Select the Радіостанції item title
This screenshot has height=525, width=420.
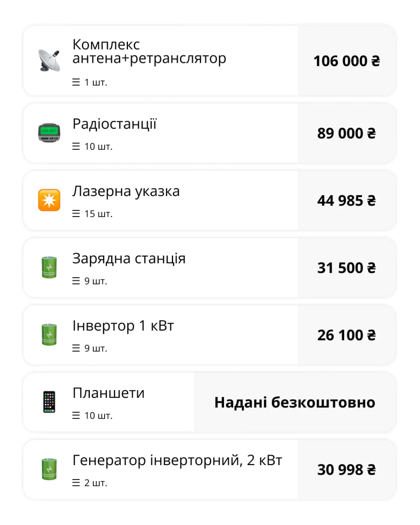point(114,124)
